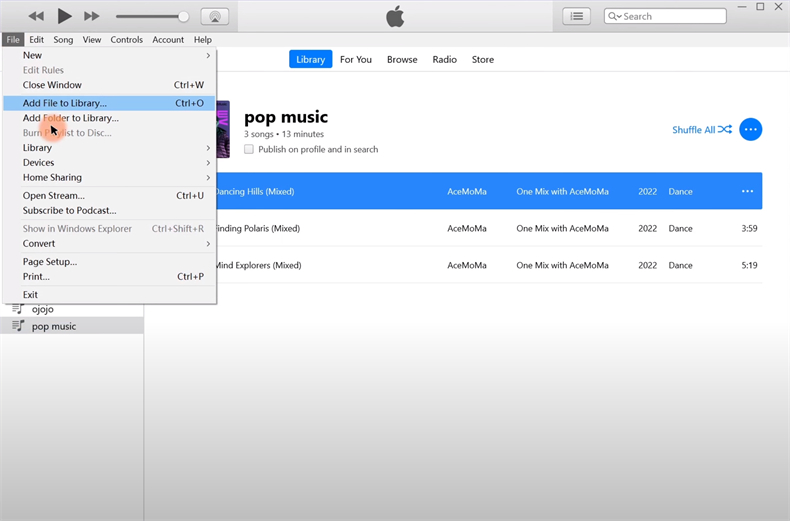Click the volume slider knob
Screen dimensions: 790x521
coord(183,17)
